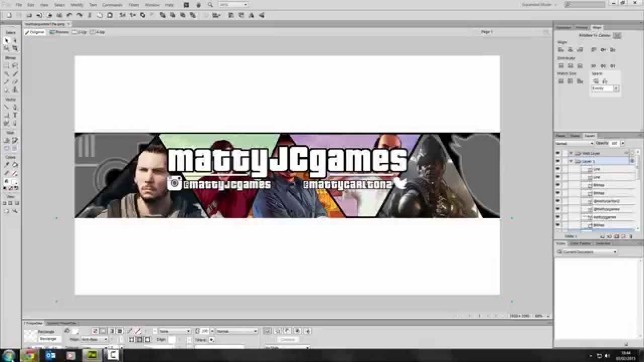Open the Commands menu
The height and width of the screenshot is (362, 644).
point(112,5)
